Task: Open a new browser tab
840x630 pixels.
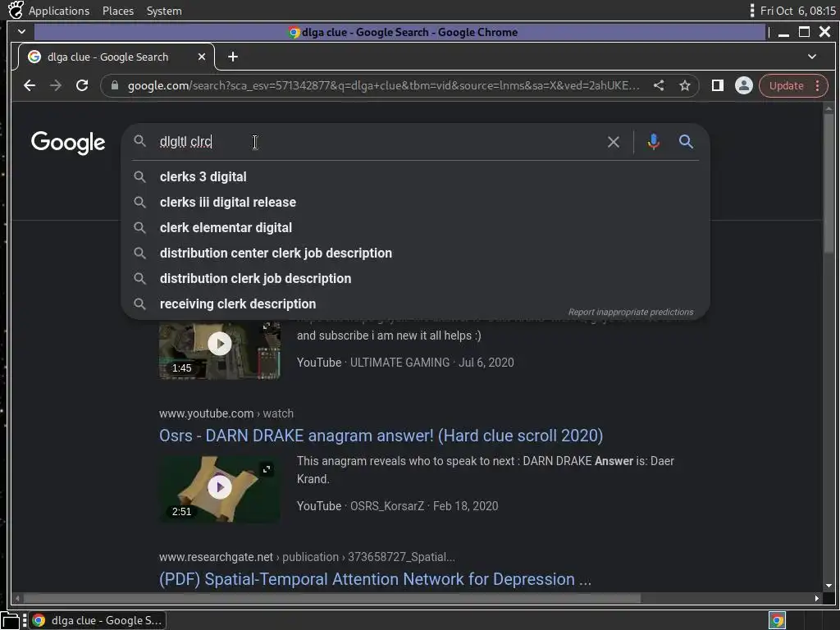Action: [232, 57]
